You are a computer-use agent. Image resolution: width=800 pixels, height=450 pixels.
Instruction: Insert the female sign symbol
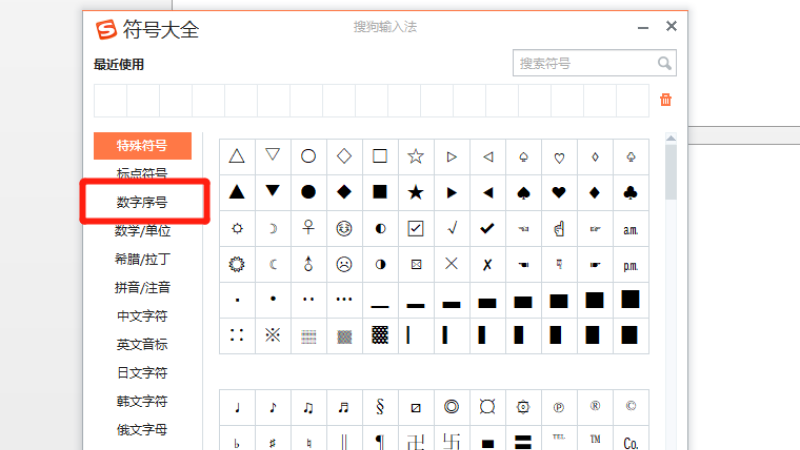point(309,229)
